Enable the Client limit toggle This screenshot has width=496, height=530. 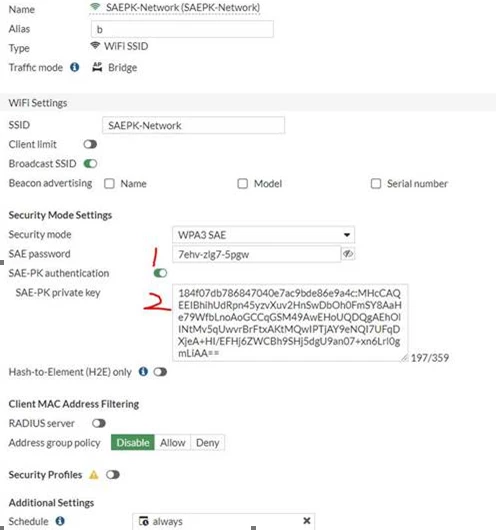(x=90, y=144)
